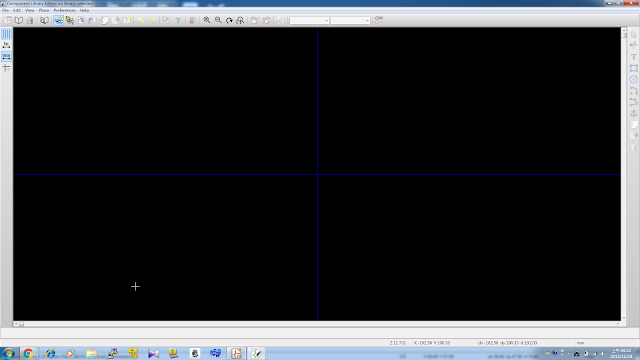
Task: Open the Place menu
Action: pos(44,10)
